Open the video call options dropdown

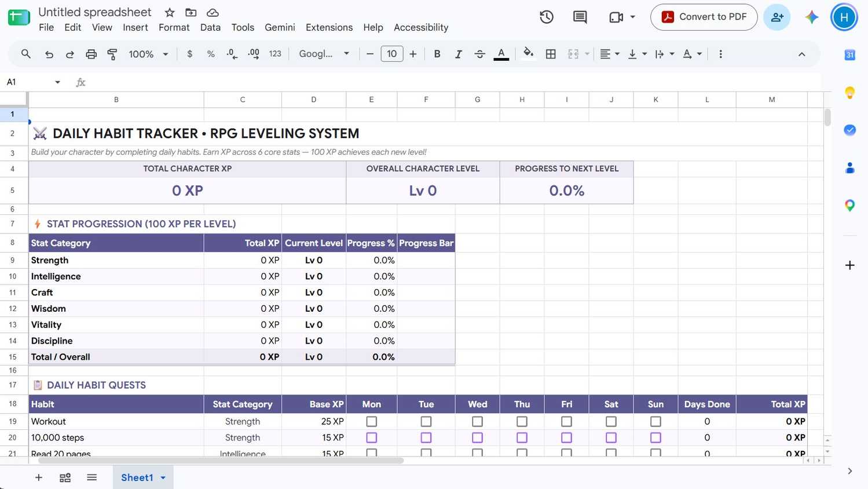point(633,17)
